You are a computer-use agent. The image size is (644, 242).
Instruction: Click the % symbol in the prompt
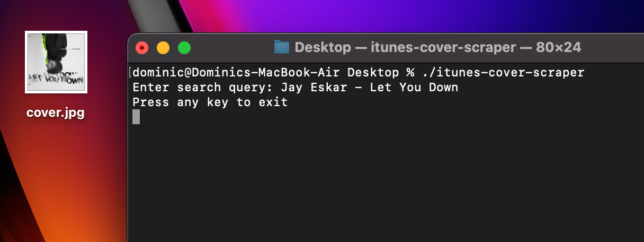(x=410, y=73)
